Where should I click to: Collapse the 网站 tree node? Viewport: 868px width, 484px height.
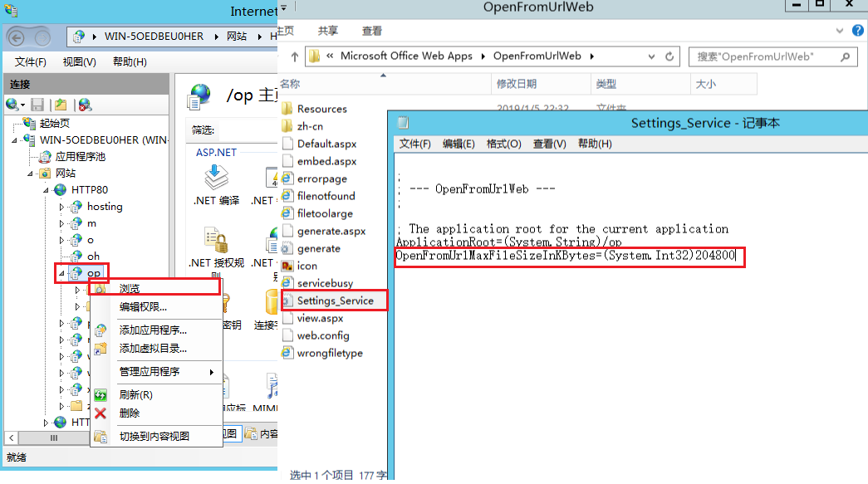coord(31,174)
